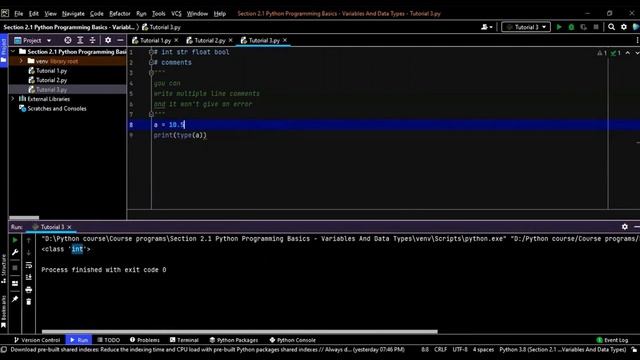640x360 pixels.
Task: Open IDE settings gear in top toolbar
Action: 624,27
